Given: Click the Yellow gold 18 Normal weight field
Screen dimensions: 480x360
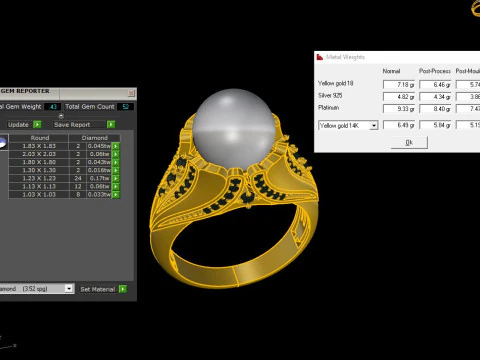Looking at the screenshot, I should click(399, 85).
